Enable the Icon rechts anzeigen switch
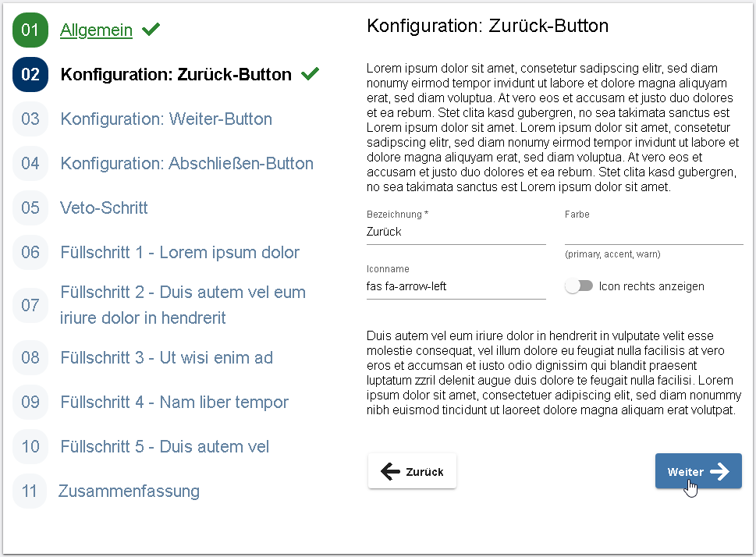The image size is (756, 557). (579, 286)
